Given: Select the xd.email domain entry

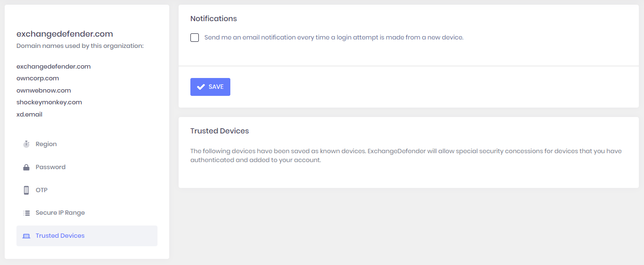Looking at the screenshot, I should click(29, 114).
